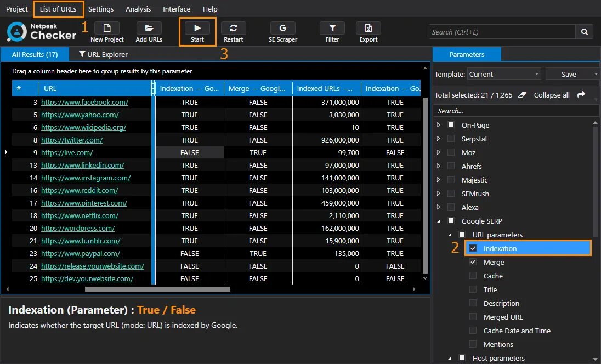Open the Interface menu

click(x=177, y=9)
